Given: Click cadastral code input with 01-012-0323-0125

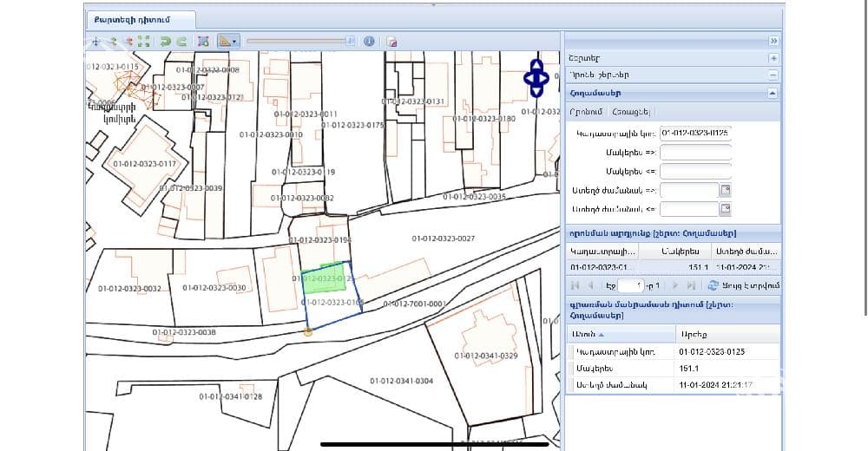Looking at the screenshot, I should click(x=695, y=134).
